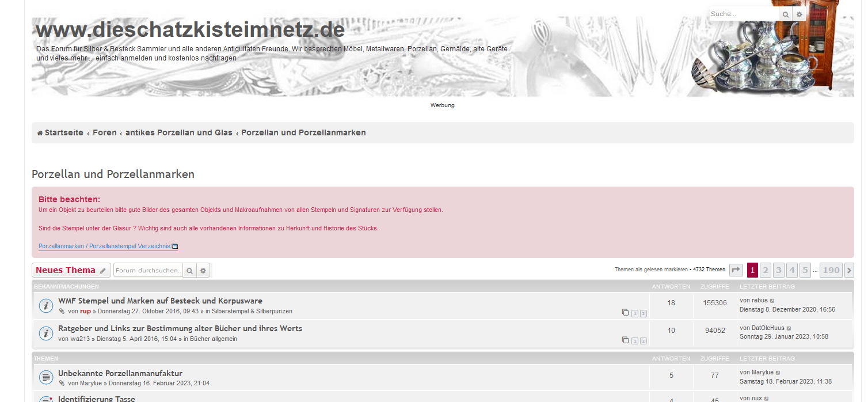Click the pencil icon on Neues Thema button
868x402 pixels.
pos(103,270)
